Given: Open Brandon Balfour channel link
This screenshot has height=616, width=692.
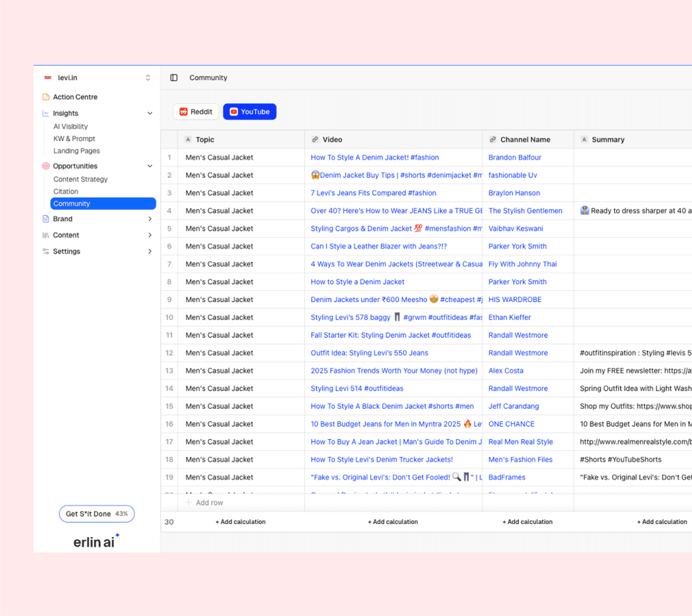Looking at the screenshot, I should [515, 157].
